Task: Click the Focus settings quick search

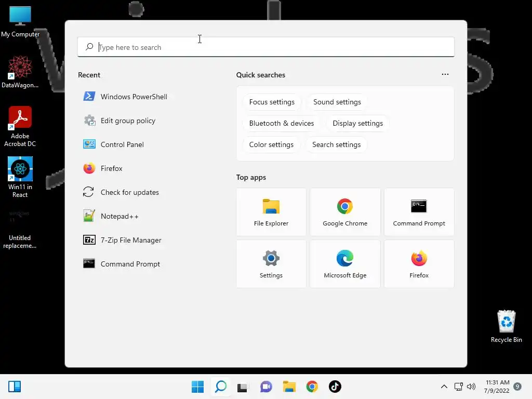Action: click(x=272, y=102)
